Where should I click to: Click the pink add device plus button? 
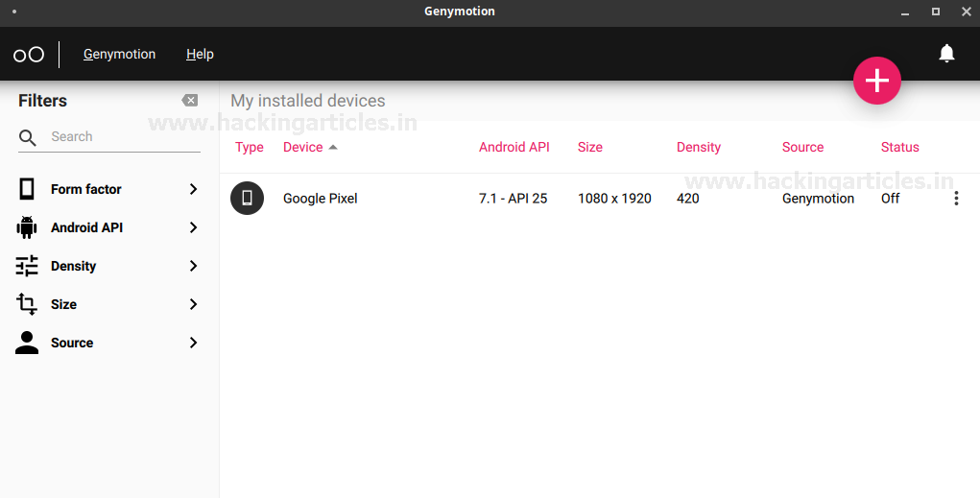(877, 81)
